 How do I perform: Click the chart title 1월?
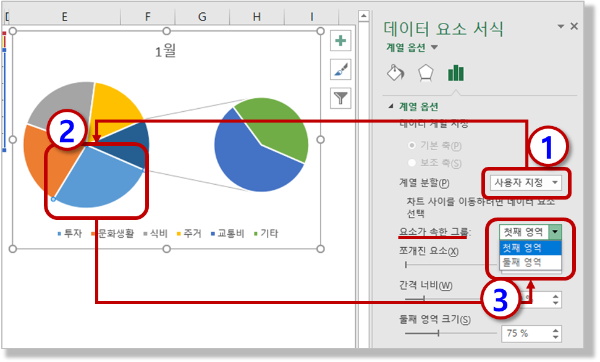(x=165, y=51)
